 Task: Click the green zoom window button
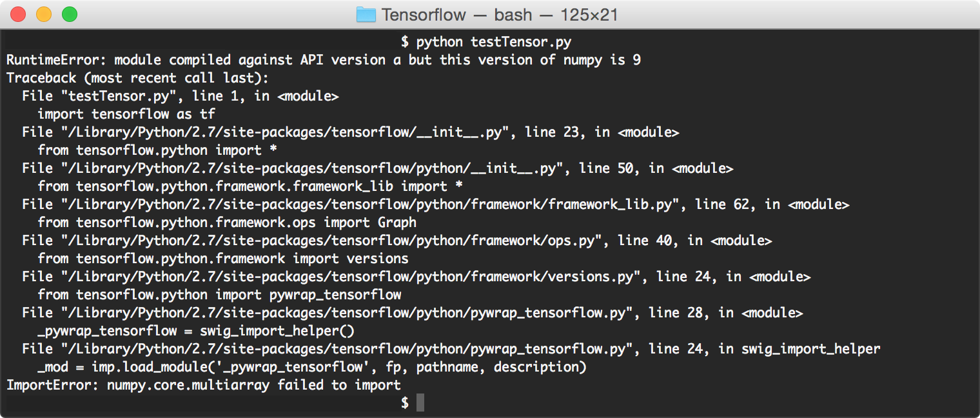[x=70, y=14]
